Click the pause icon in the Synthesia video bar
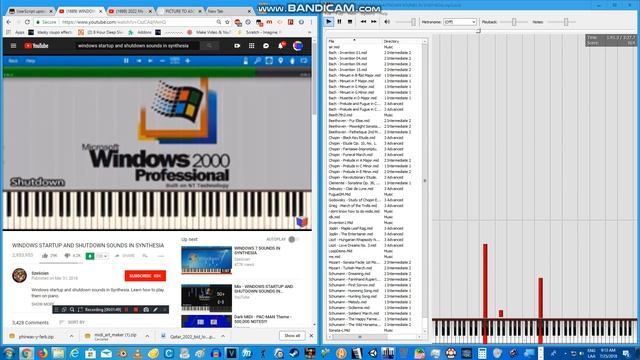The height and width of the screenshot is (360, 640). pos(126,61)
